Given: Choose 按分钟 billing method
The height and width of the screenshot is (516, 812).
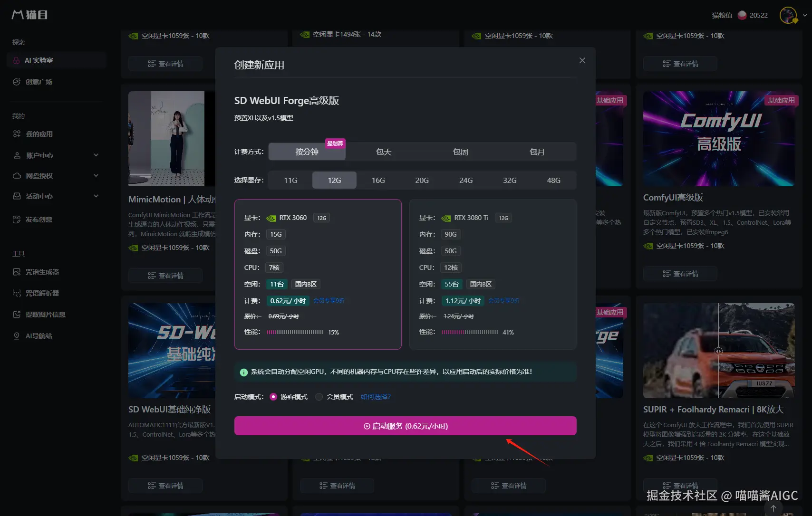Looking at the screenshot, I should pos(307,152).
